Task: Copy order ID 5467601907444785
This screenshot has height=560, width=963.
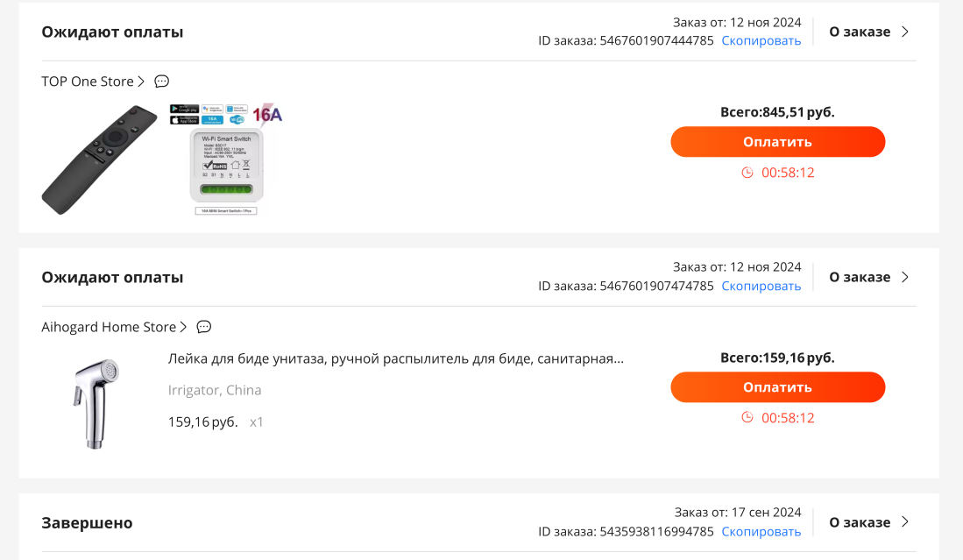Action: (x=761, y=40)
